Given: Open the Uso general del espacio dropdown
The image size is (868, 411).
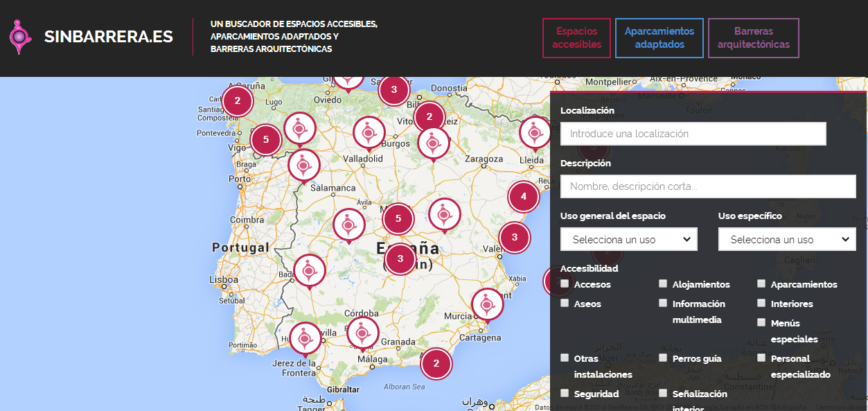Looking at the screenshot, I should [x=629, y=239].
